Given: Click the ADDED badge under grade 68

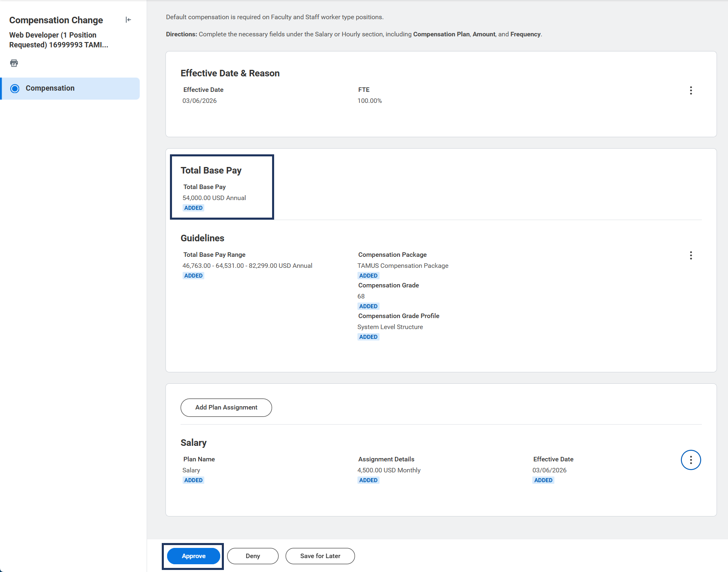Looking at the screenshot, I should 368,306.
